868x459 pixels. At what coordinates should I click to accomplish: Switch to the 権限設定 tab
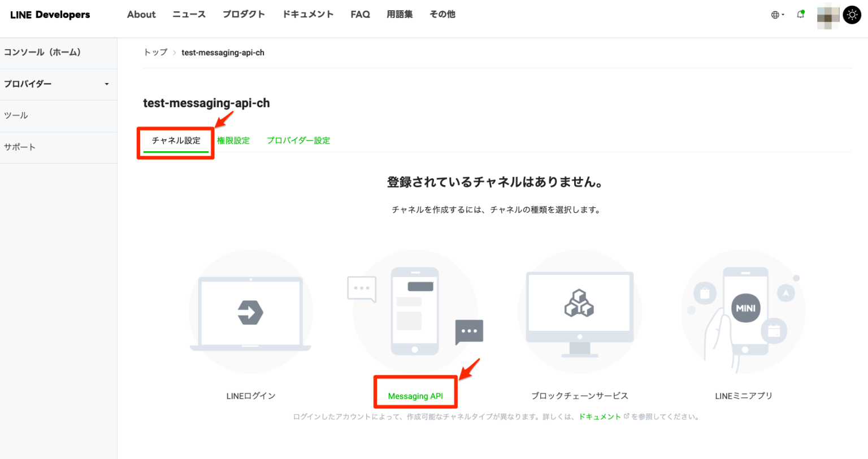pyautogui.click(x=233, y=140)
